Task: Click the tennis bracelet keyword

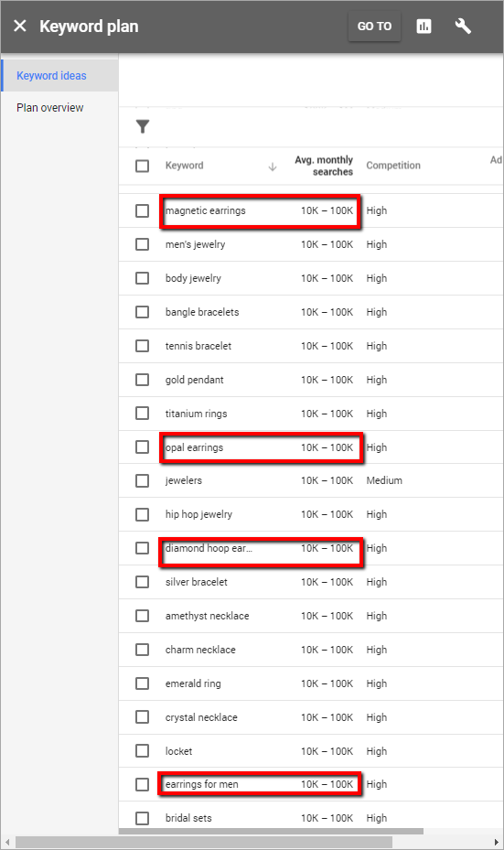Action: coord(198,346)
